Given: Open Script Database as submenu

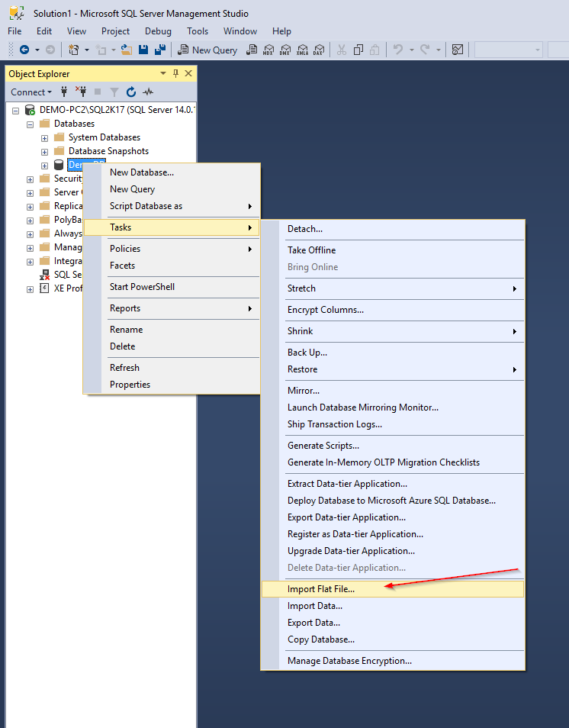Looking at the screenshot, I should click(172, 206).
